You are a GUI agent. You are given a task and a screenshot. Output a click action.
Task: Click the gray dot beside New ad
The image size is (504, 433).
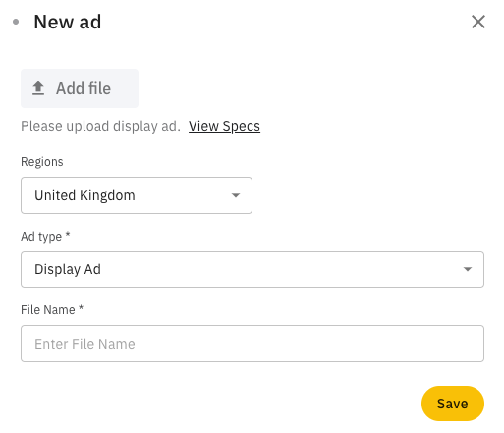(x=16, y=22)
